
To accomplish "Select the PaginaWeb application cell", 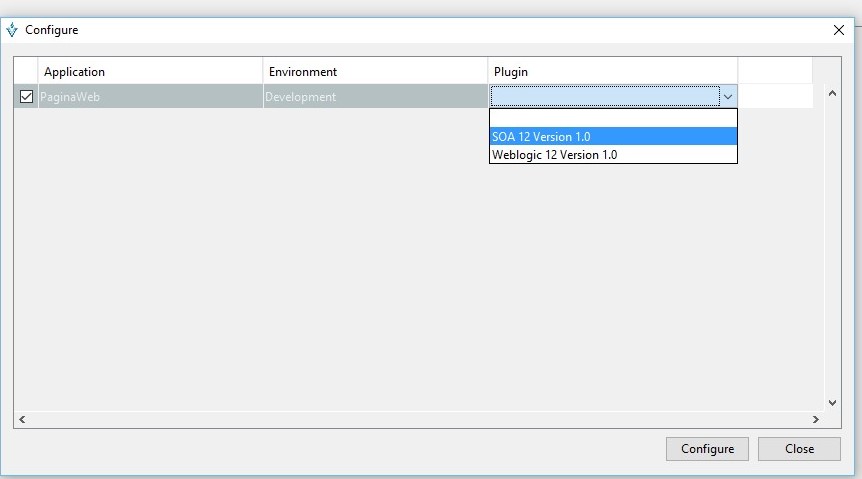I will coord(150,97).
